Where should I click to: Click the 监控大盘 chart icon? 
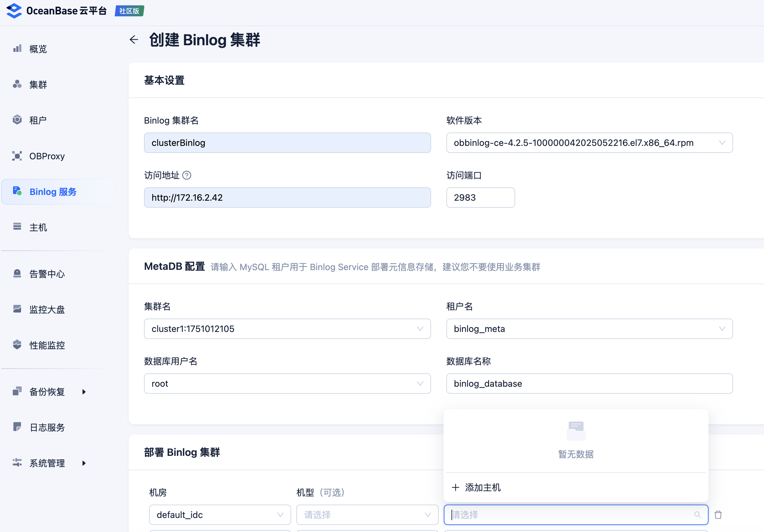(x=17, y=309)
